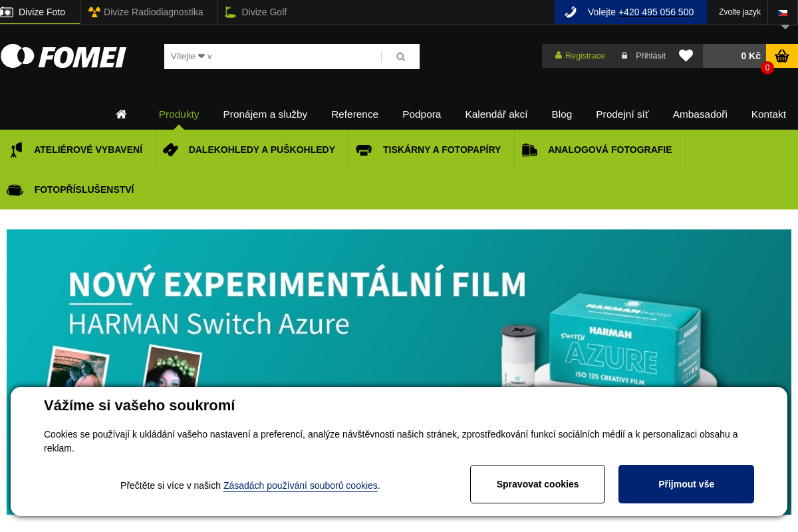Open the shopping basket icon

coord(782,56)
